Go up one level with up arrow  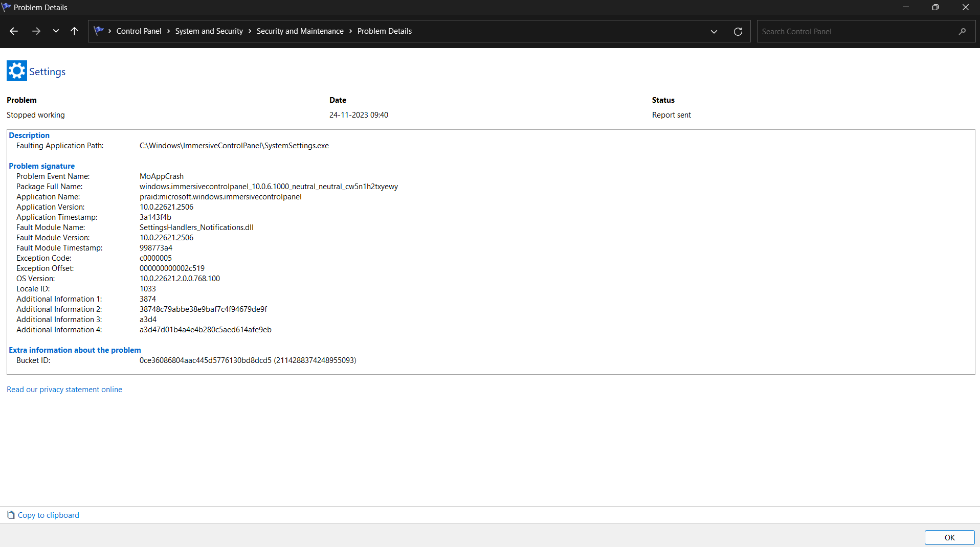click(74, 31)
